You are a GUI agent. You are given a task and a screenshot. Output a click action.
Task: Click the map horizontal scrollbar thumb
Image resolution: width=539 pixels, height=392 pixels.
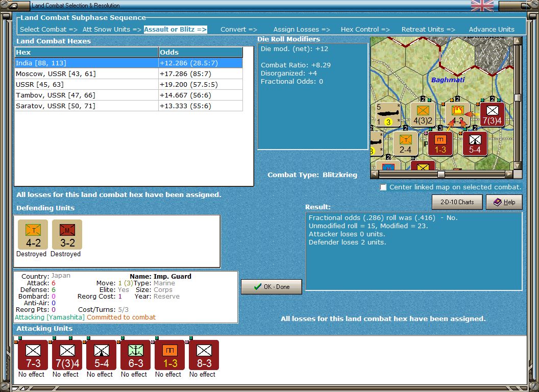point(441,175)
